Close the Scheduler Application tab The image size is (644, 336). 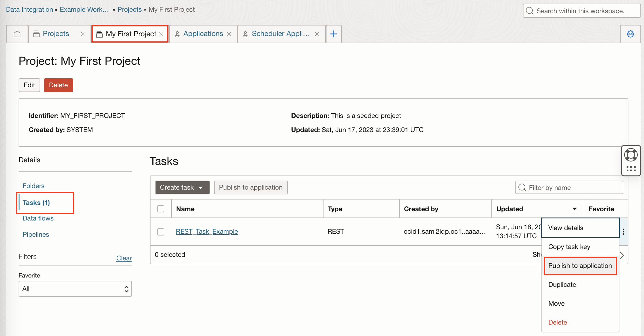317,34
